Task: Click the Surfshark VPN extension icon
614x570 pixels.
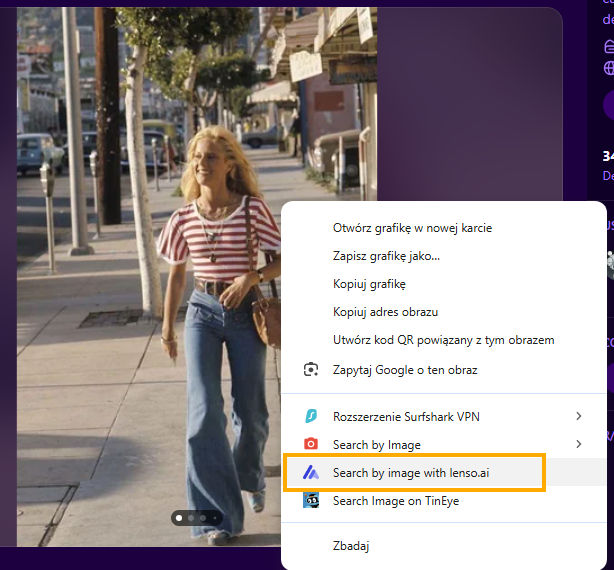Action: click(311, 416)
